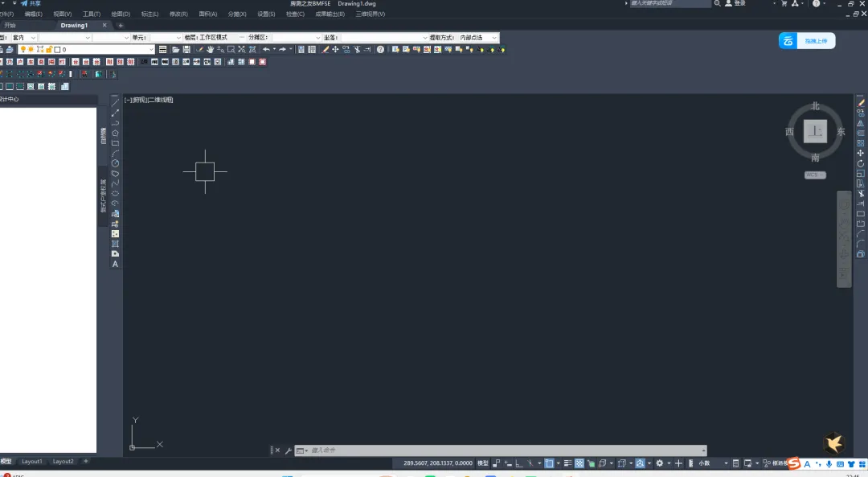Click the Sogou input method S icon
The image size is (868, 477).
click(794, 463)
